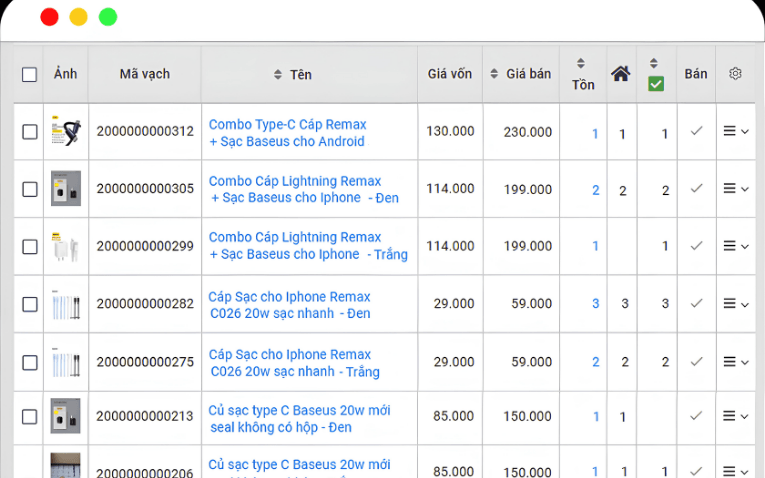Screen dimensions: 765x478
Task: Toggle Bán checkmark for barcode 2000000000299
Action: point(697,246)
